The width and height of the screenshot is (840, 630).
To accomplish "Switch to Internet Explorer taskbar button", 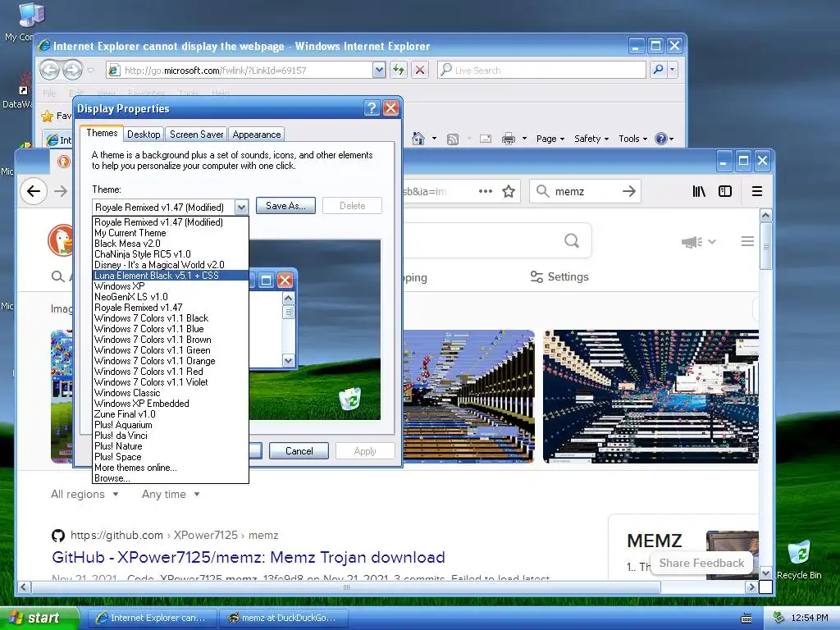I will point(152,618).
